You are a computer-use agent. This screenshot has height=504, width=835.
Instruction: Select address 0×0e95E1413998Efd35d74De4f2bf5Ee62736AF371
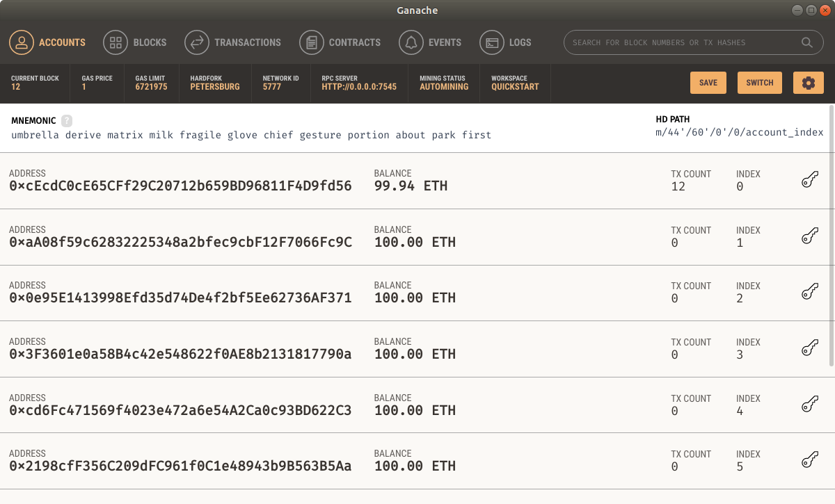(180, 298)
